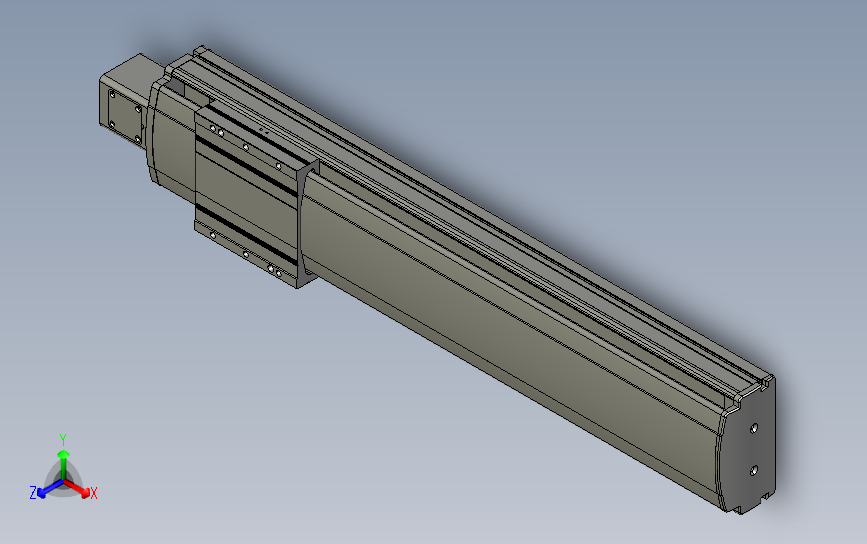Pick the upper screw hole on the right end cap
867x544 pixels.
754,428
